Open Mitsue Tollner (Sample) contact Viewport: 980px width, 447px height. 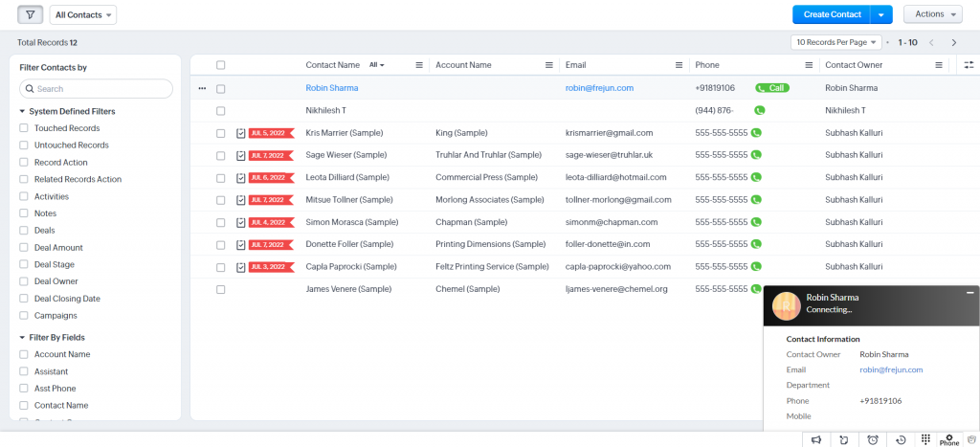pos(349,200)
